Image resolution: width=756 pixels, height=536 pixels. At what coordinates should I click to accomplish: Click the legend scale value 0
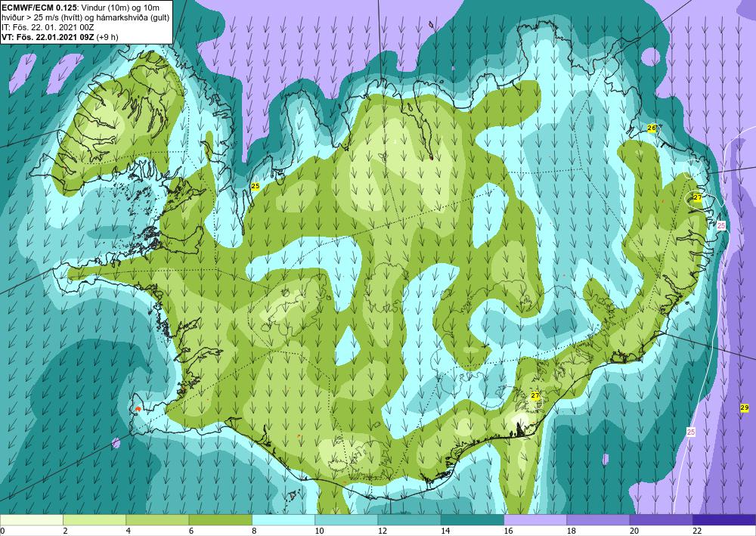coord(2,531)
